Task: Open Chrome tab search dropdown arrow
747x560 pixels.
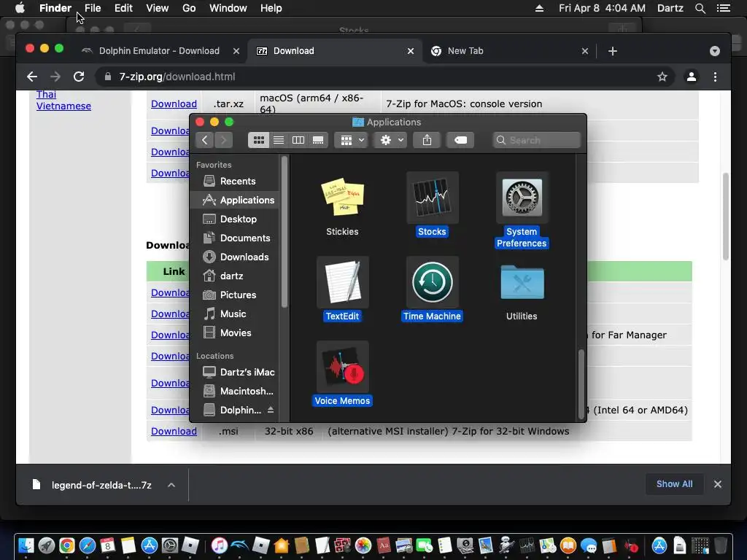Action: [x=715, y=51]
